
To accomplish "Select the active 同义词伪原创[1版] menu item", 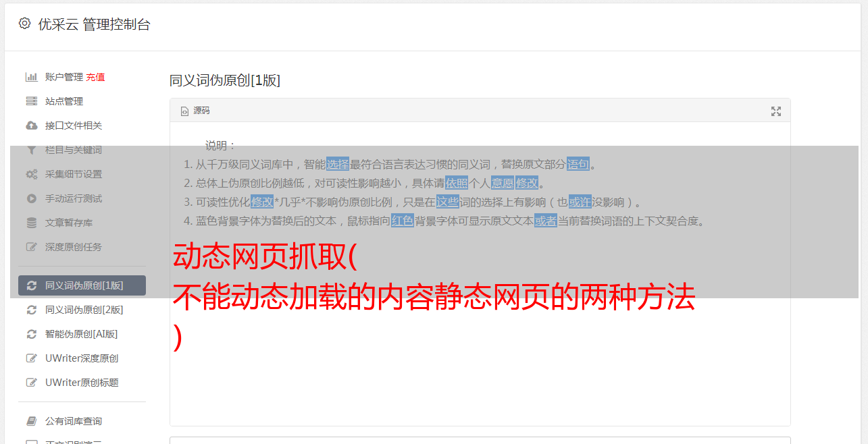I will click(82, 285).
